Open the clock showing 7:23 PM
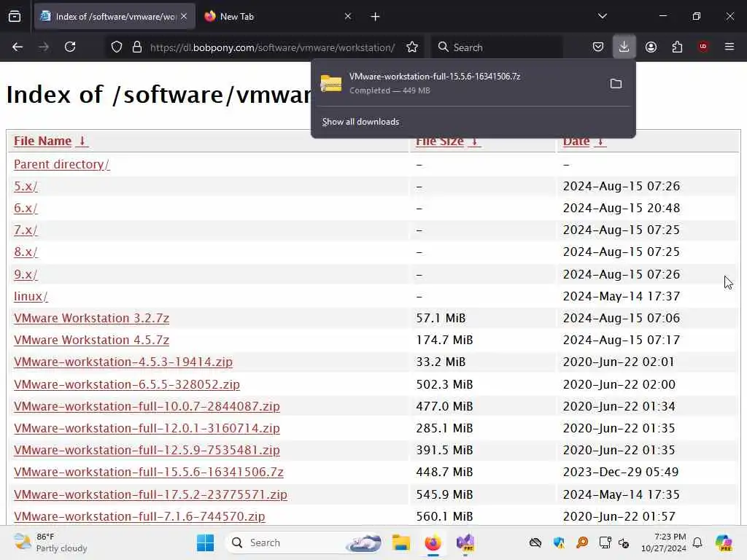747x560 pixels. [x=664, y=542]
